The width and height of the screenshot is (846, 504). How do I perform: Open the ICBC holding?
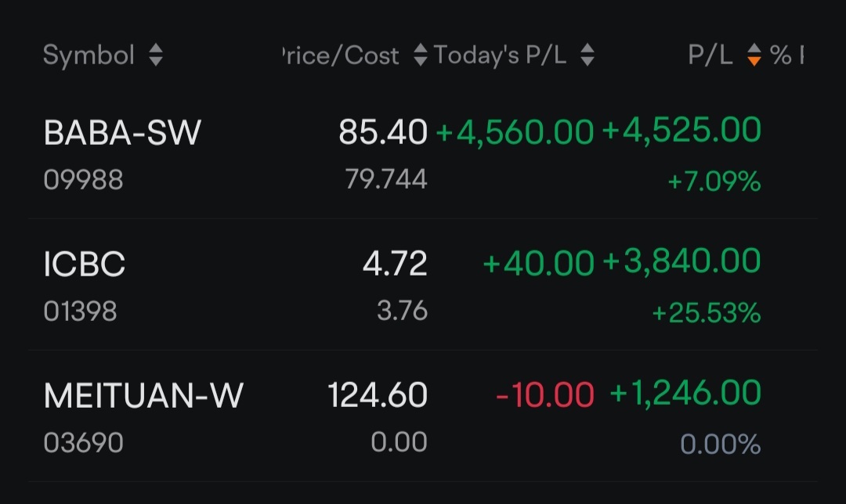(x=423, y=285)
